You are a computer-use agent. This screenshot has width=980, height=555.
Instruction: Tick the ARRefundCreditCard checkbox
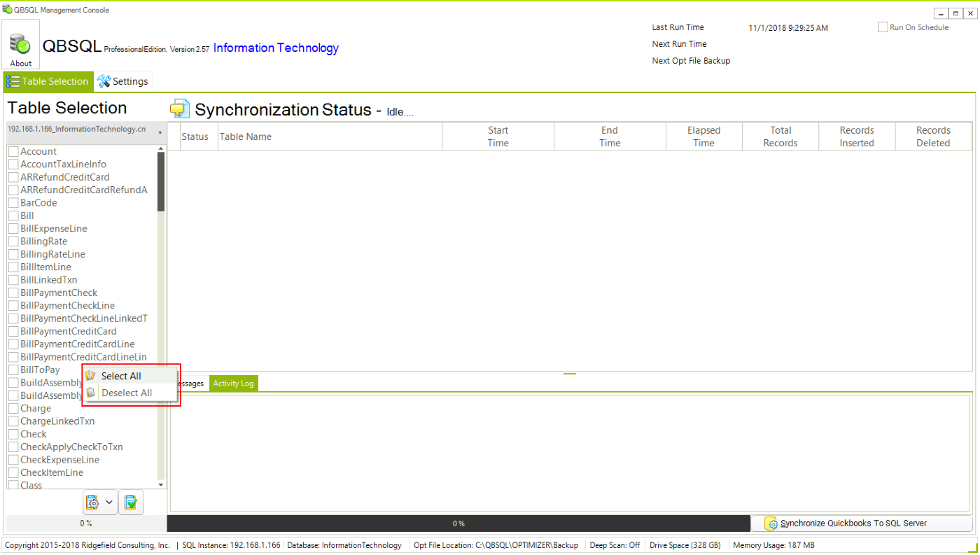(13, 177)
